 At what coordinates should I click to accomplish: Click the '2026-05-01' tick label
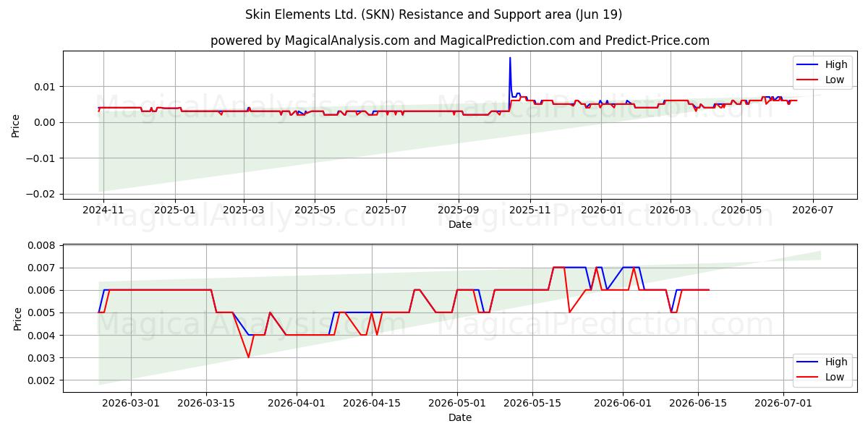point(458,403)
